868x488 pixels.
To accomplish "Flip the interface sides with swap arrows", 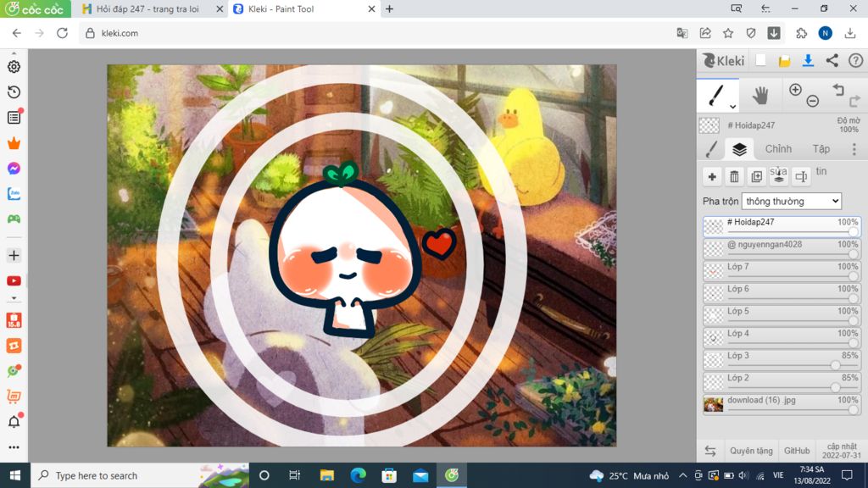I will (710, 451).
